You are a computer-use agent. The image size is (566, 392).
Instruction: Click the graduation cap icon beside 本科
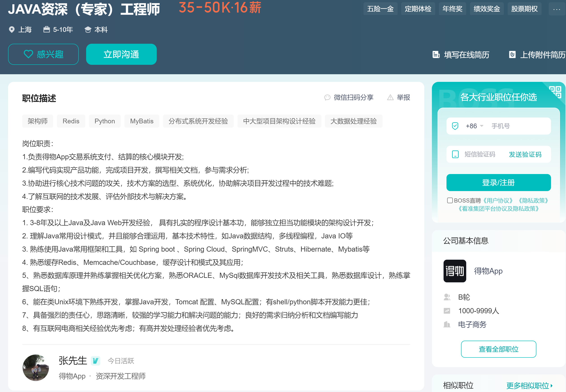click(88, 30)
